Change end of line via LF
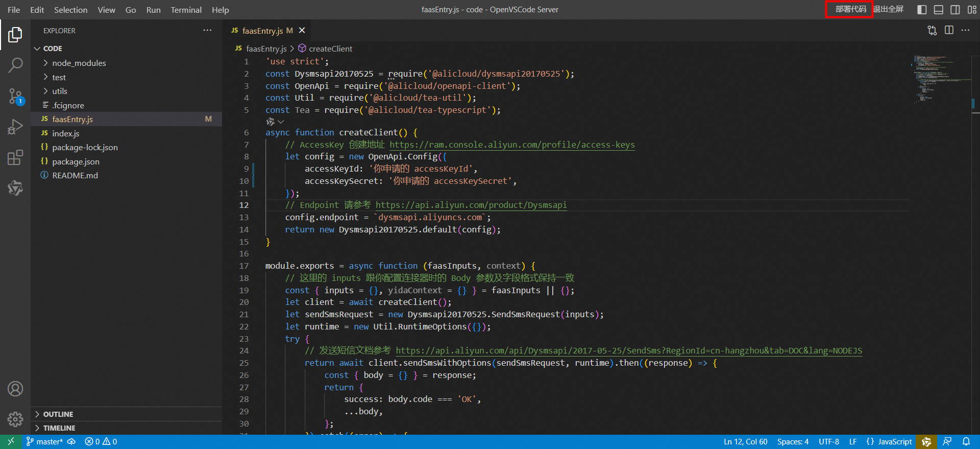Image resolution: width=980 pixels, height=449 pixels. pyautogui.click(x=853, y=442)
